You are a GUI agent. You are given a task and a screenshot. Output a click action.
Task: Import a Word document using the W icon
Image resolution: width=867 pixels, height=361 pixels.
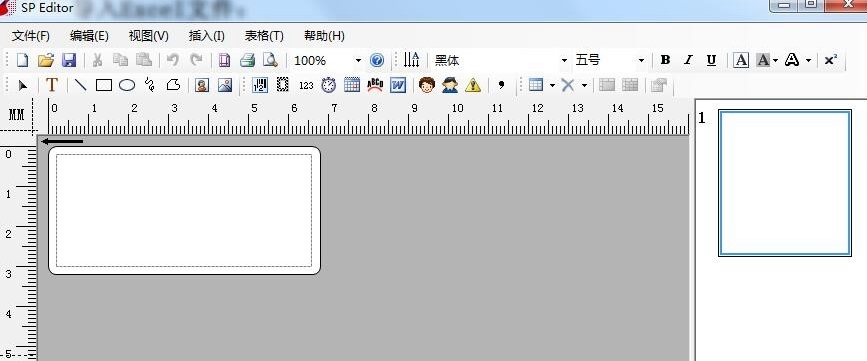pyautogui.click(x=398, y=85)
